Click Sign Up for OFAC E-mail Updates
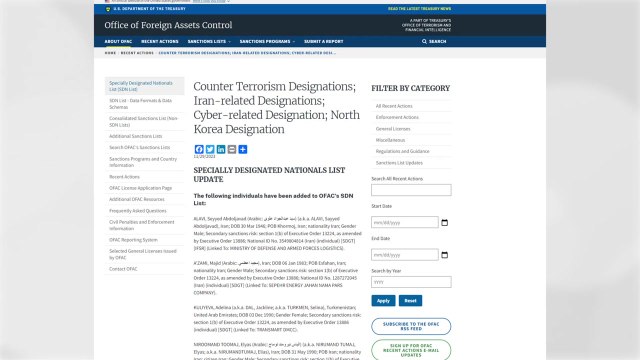640x360 pixels. (411, 350)
